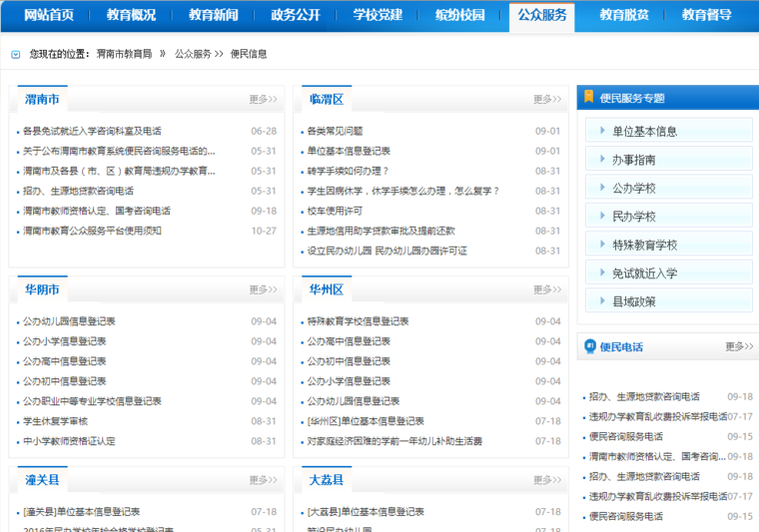The width and height of the screenshot is (759, 532).
Task: Click the arrow icon next to 县域政策
Action: coord(602,300)
